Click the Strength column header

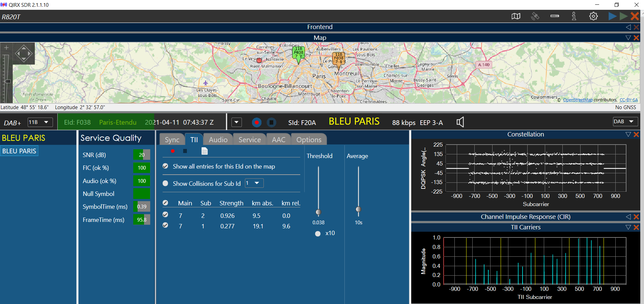point(231,203)
